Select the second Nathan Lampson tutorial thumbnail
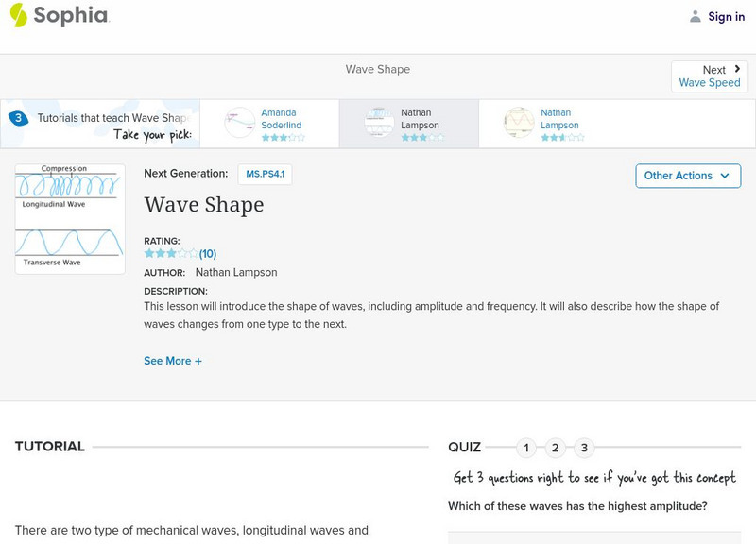756x544 pixels. [x=520, y=123]
